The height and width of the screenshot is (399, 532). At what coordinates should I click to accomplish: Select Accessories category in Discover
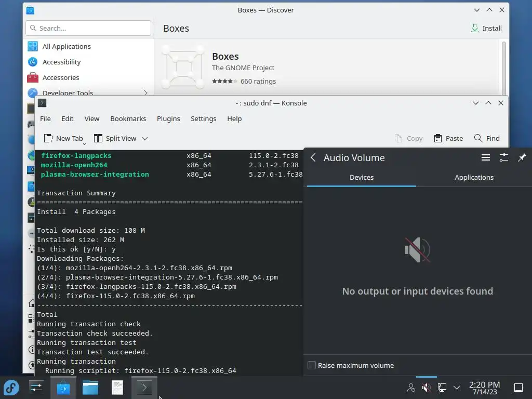click(x=88, y=78)
